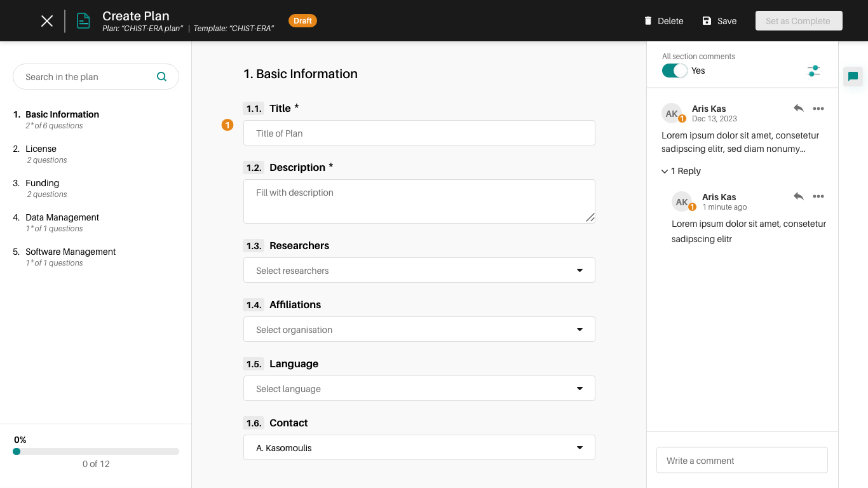
Task: Click the chat bubble icon on the right edge
Action: (853, 77)
